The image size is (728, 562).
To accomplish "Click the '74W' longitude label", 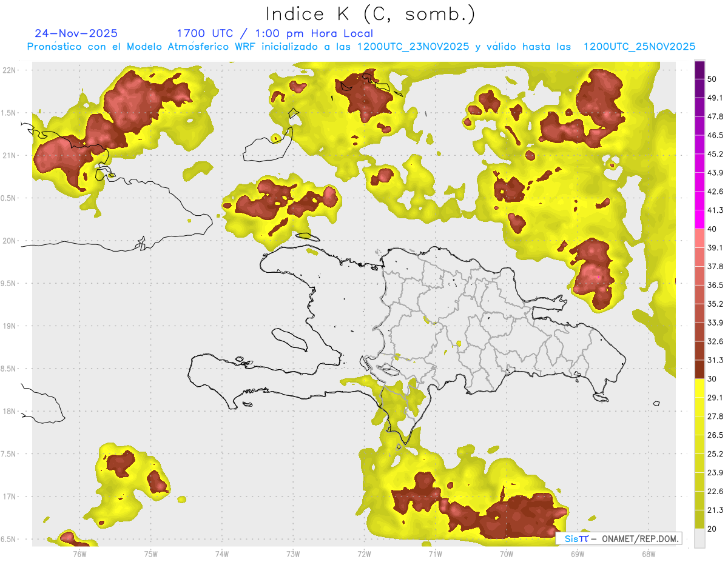I will [x=222, y=554].
